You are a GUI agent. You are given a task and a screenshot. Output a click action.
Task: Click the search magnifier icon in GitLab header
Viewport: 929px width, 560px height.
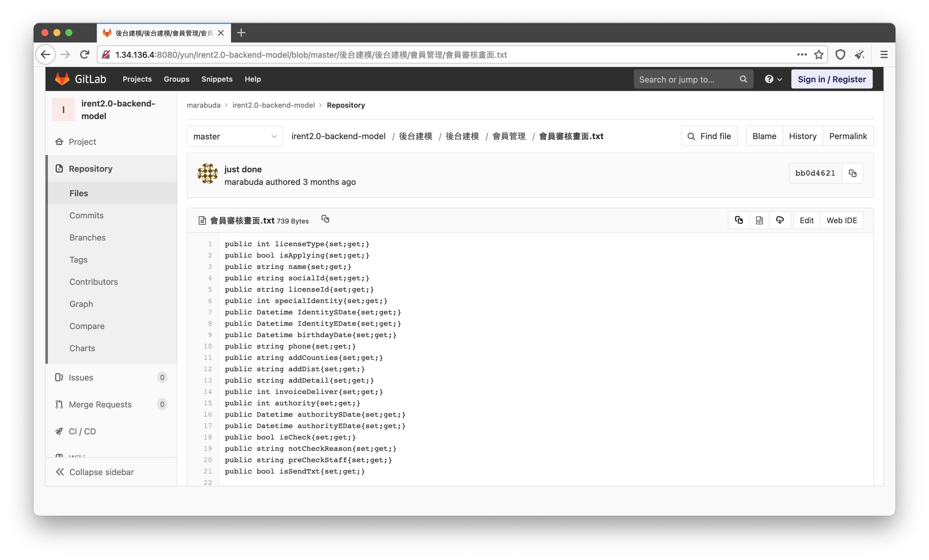pos(743,79)
